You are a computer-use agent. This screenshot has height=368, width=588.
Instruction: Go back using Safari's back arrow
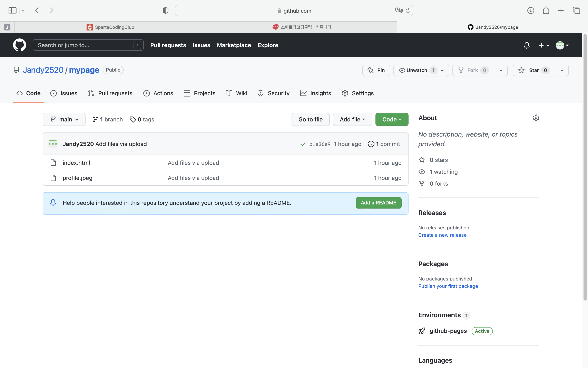[x=37, y=10]
